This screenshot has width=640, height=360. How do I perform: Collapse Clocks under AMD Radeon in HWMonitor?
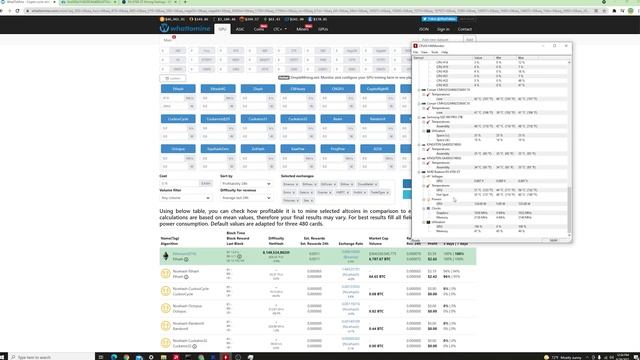[424, 208]
